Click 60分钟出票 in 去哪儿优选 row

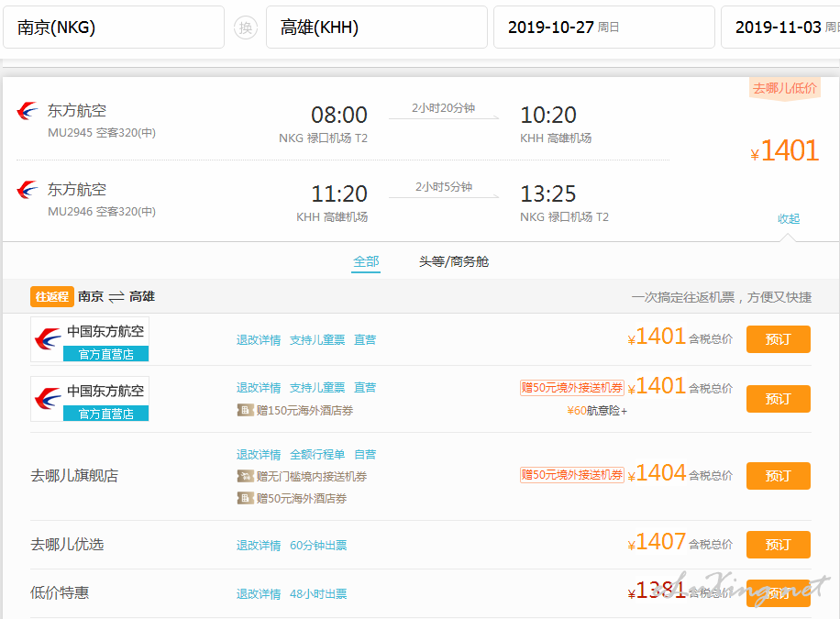pyautogui.click(x=318, y=545)
